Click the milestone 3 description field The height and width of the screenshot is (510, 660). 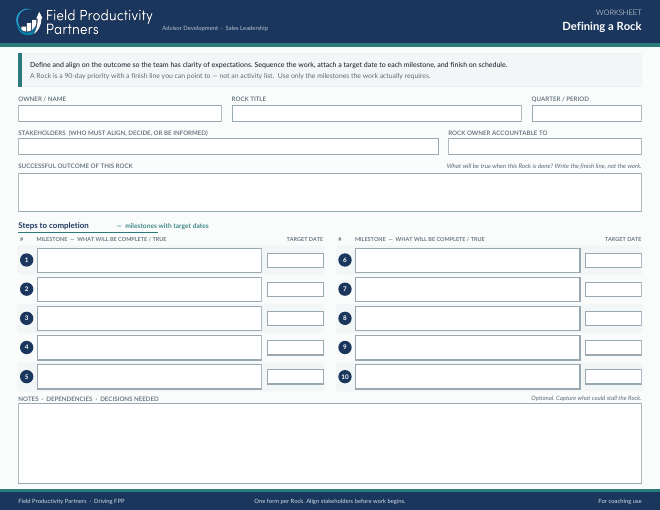pyautogui.click(x=149, y=319)
